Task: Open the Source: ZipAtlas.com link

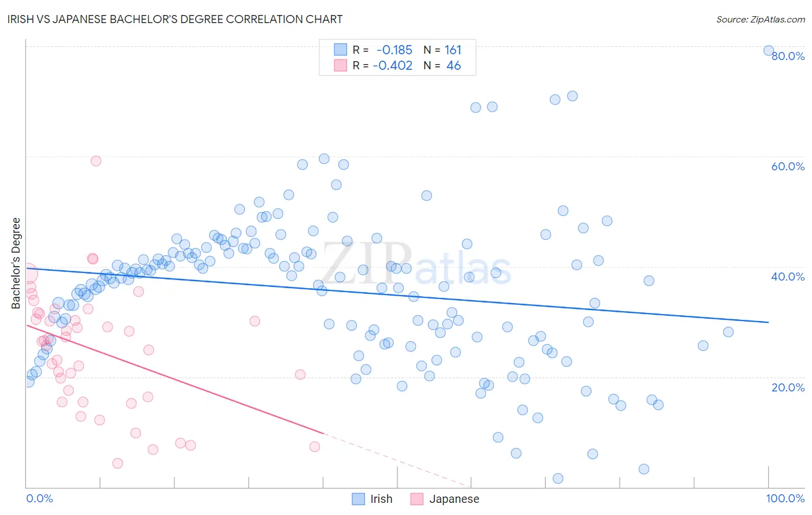Action: click(761, 19)
